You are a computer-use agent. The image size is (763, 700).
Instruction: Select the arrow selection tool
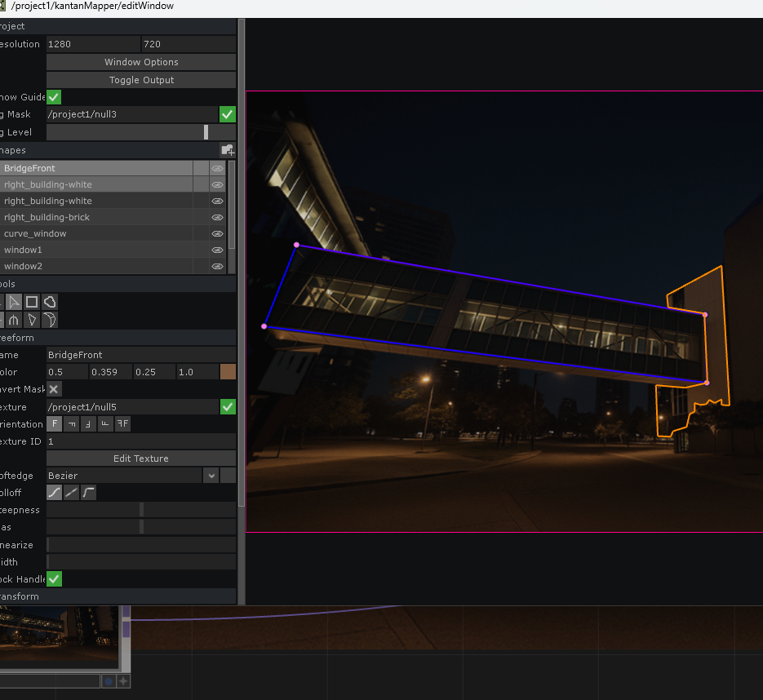[12, 302]
